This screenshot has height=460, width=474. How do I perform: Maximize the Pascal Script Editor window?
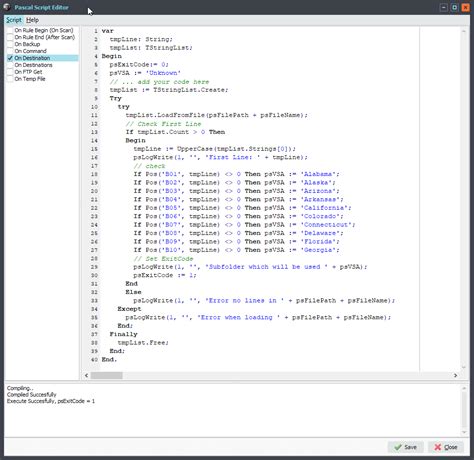(454, 7)
